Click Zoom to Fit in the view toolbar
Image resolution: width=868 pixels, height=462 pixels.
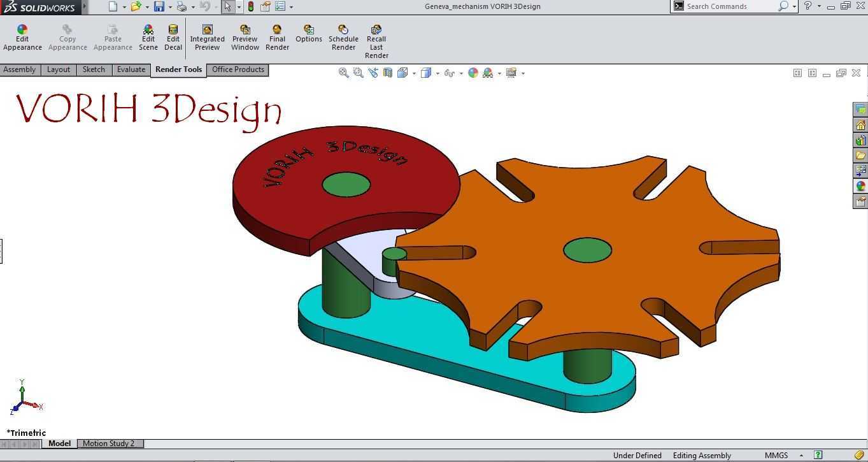[344, 73]
